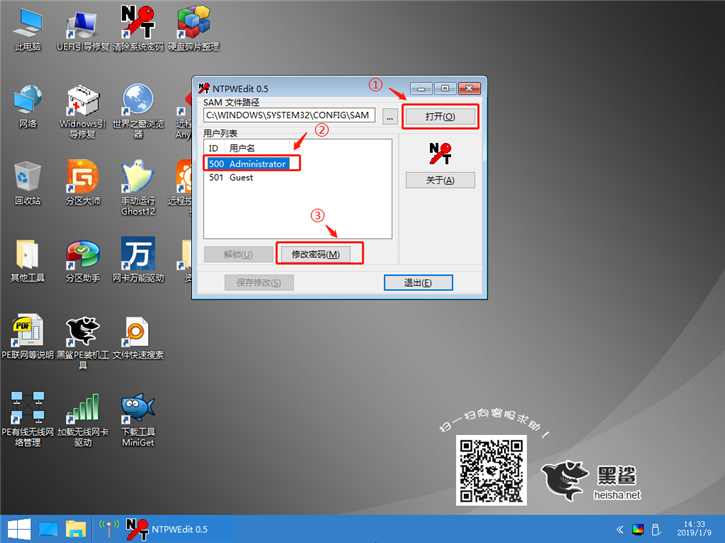The height and width of the screenshot is (543, 725).
Task: Open the Windows Start menu button
Action: click(x=18, y=528)
